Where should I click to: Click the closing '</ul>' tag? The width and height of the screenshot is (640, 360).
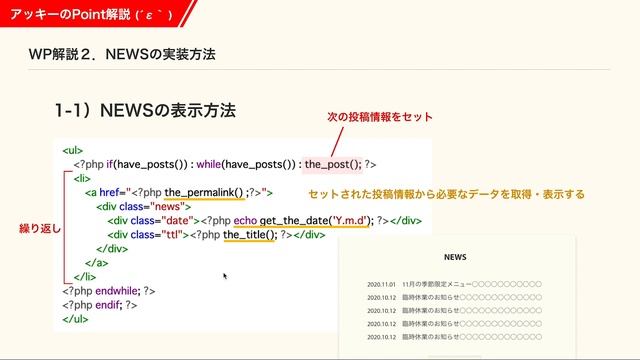tap(75, 319)
